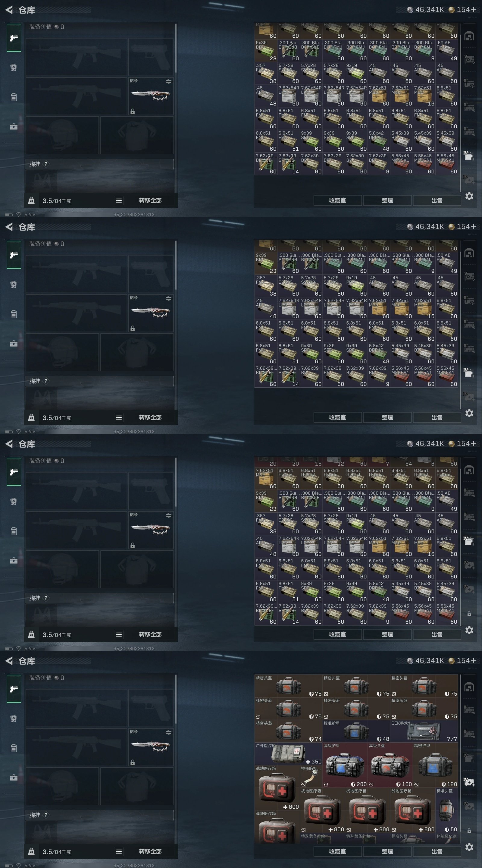
Task: Select the 高级头盔 bag showing 100 durability
Action: [x=390, y=765]
